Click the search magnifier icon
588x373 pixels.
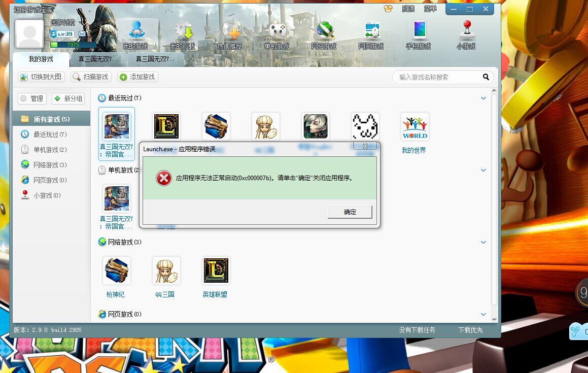point(486,77)
